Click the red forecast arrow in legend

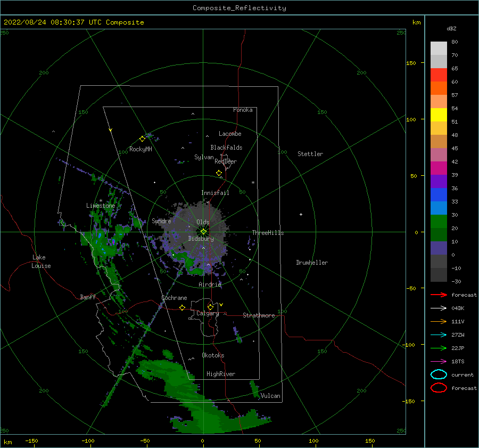[439, 295]
